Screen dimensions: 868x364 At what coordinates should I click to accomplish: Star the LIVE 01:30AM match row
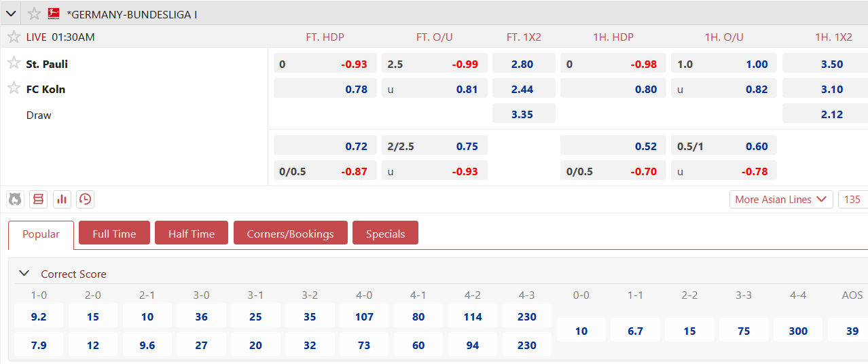(x=14, y=37)
